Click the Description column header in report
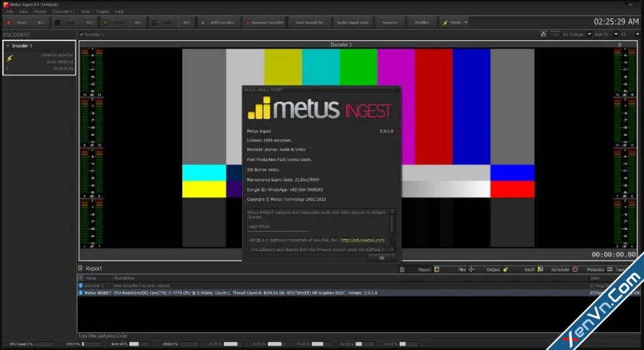 350,278
